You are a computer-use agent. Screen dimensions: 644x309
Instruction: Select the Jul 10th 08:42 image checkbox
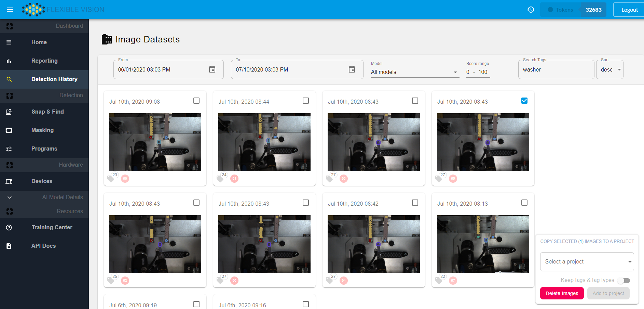[x=415, y=203]
